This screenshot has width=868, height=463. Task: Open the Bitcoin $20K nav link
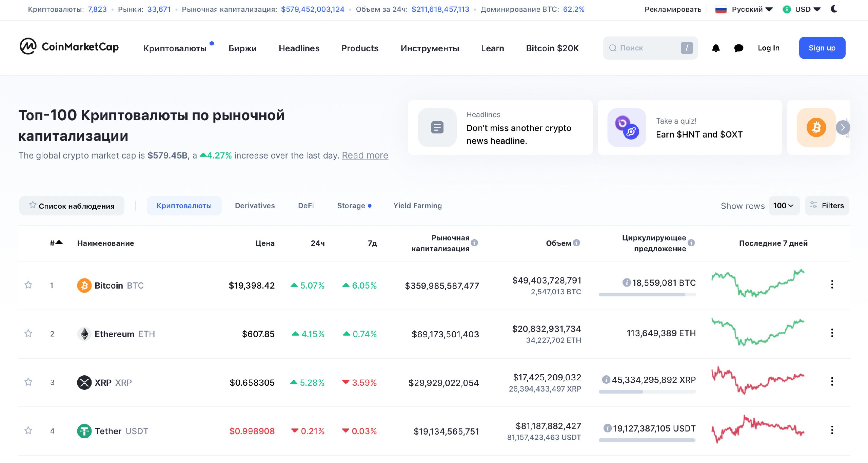552,48
